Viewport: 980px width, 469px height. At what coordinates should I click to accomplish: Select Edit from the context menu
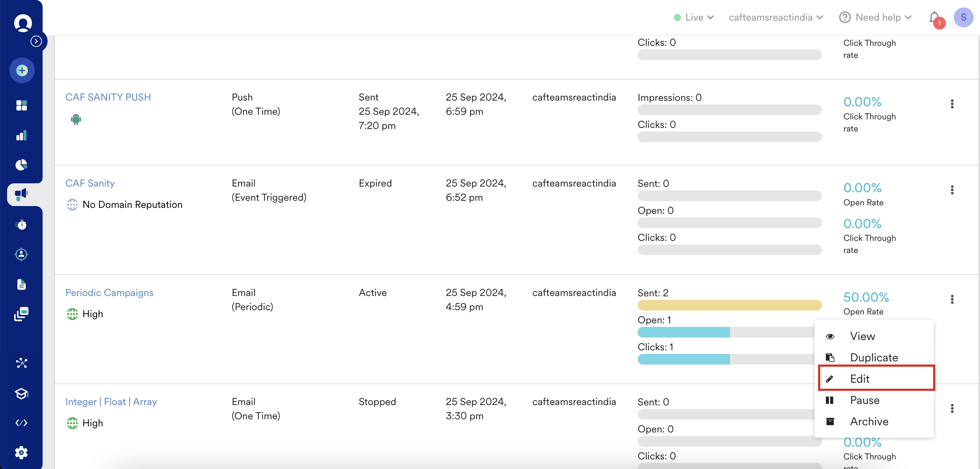(876, 378)
